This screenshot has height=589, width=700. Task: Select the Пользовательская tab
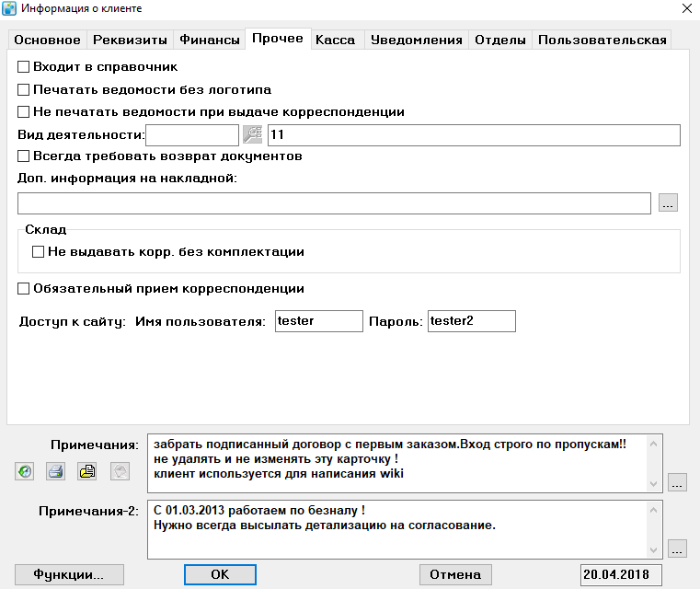pyautogui.click(x=602, y=40)
